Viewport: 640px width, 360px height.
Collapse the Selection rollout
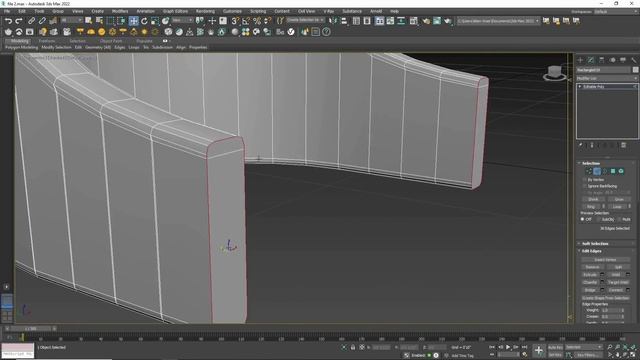(x=591, y=163)
